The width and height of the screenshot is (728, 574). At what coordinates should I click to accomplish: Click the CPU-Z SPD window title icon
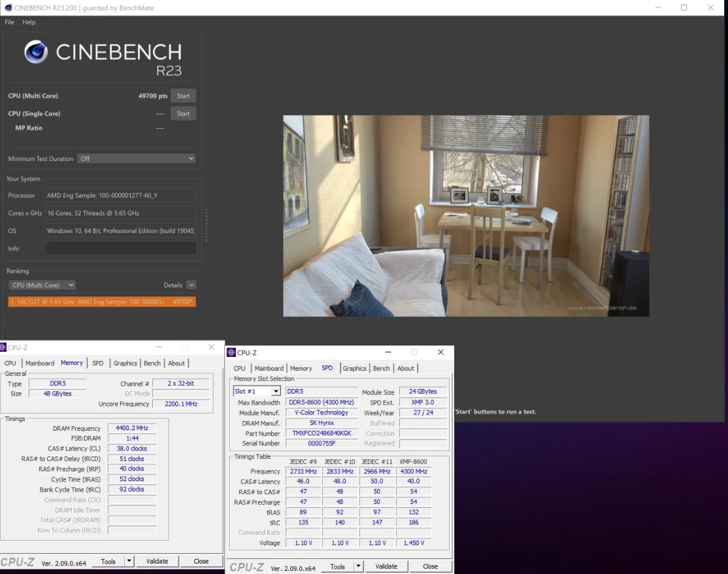point(231,352)
